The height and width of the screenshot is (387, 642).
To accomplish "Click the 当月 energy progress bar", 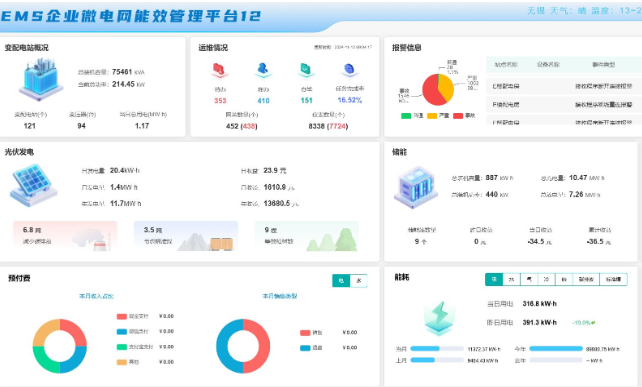I will (x=437, y=349).
